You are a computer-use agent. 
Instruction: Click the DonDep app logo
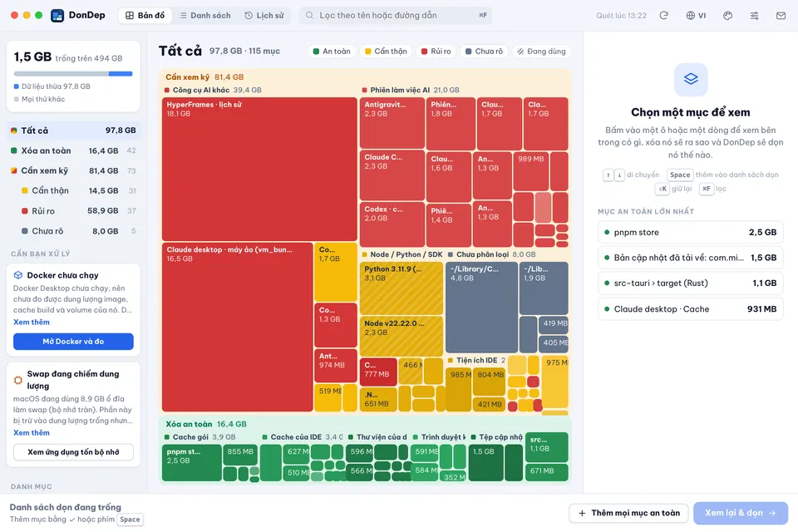pos(57,15)
